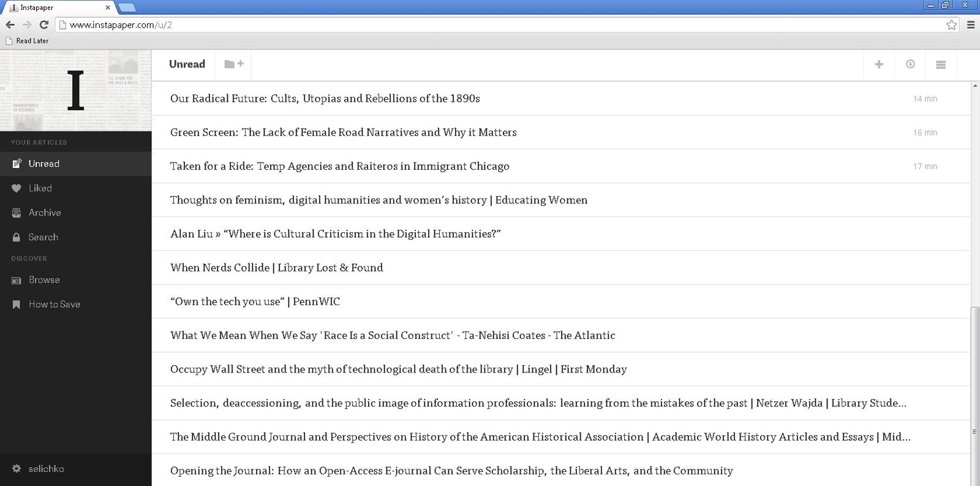Click the plus icon to add an article
Screen dimensions: 980x486
tap(879, 64)
